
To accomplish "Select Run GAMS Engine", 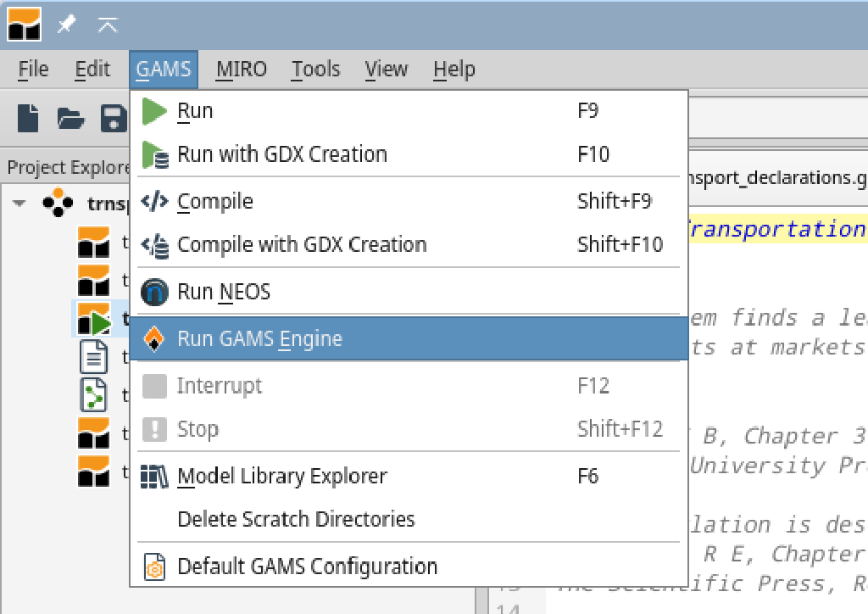I will 409,338.
